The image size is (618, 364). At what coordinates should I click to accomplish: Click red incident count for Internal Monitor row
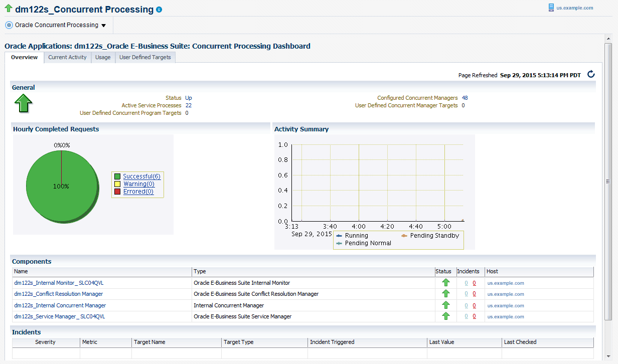[474, 283]
